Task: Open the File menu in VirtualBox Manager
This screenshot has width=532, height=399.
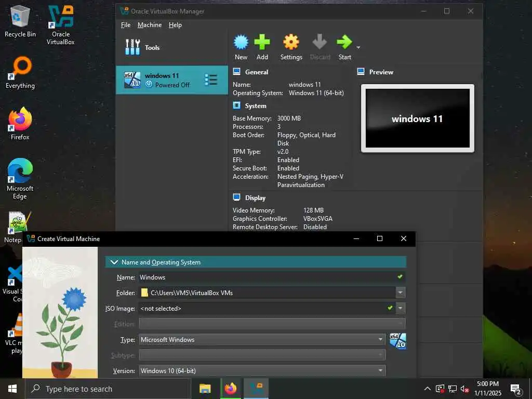Action: [126, 25]
